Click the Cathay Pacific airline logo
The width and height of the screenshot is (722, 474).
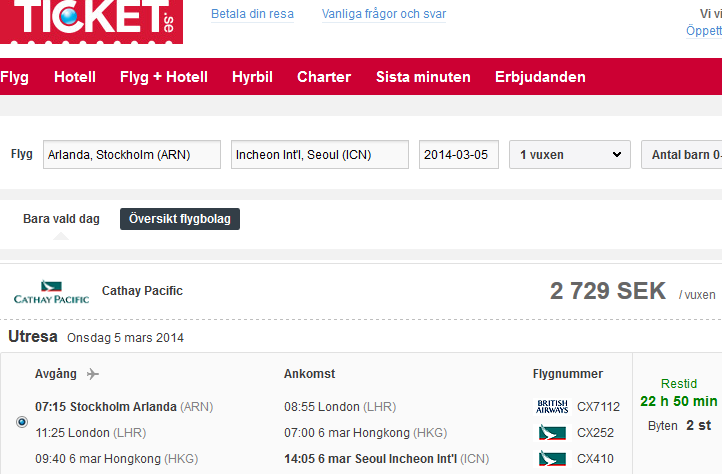point(51,293)
